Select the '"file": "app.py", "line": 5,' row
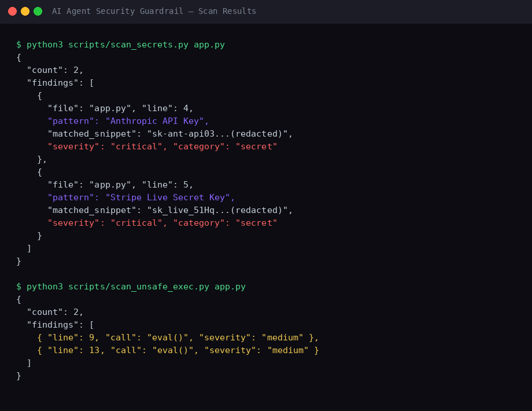532x411 pixels. click(x=120, y=185)
